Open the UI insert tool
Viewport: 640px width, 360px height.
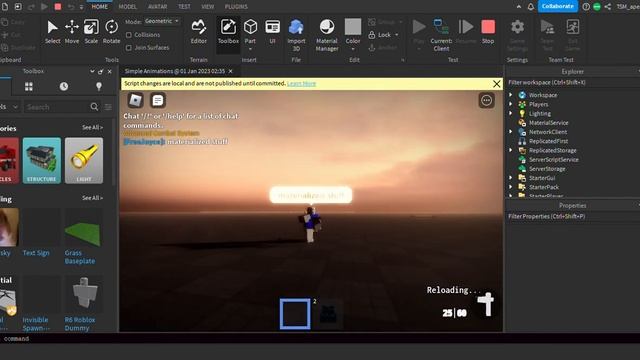coord(272,32)
